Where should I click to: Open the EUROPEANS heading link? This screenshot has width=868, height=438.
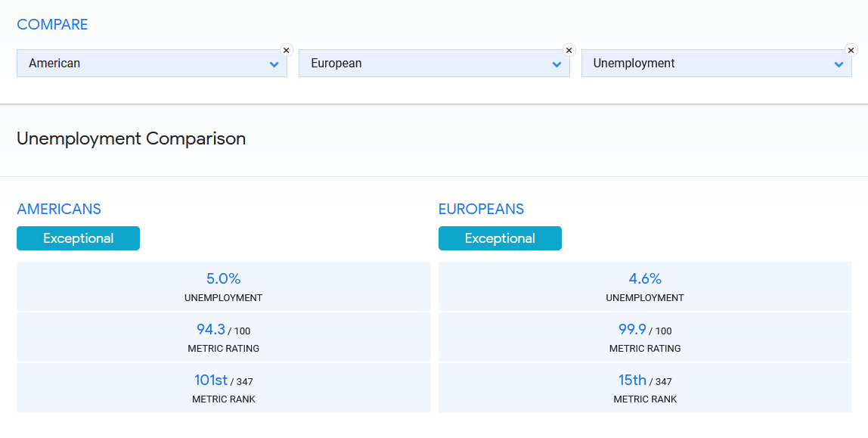click(481, 210)
